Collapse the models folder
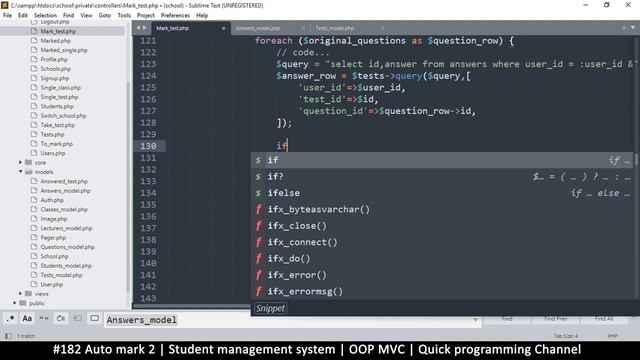 coord(20,172)
